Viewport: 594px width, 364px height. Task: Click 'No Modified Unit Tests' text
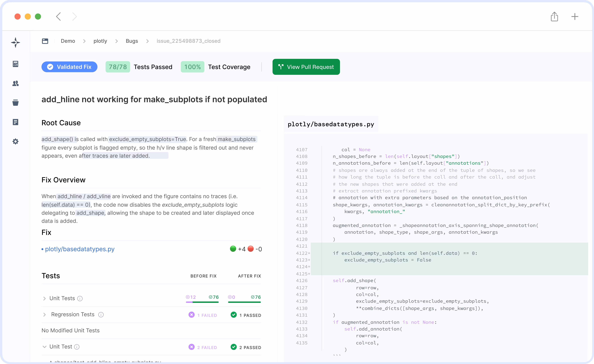pyautogui.click(x=70, y=331)
